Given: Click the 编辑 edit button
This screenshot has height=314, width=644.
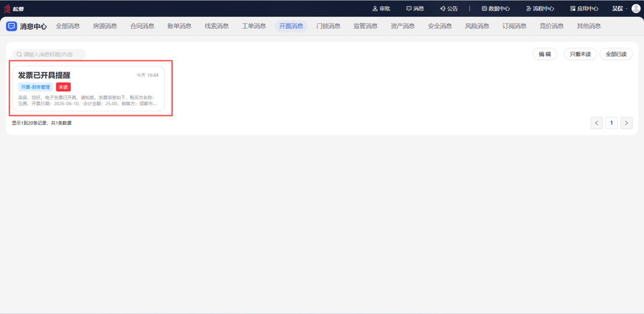Looking at the screenshot, I should coord(545,54).
